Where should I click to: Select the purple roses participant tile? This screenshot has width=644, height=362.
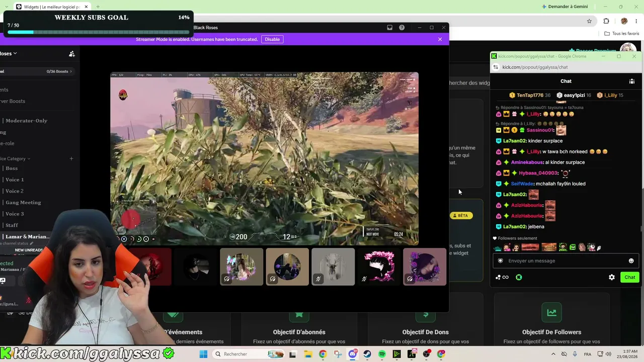[425, 266]
